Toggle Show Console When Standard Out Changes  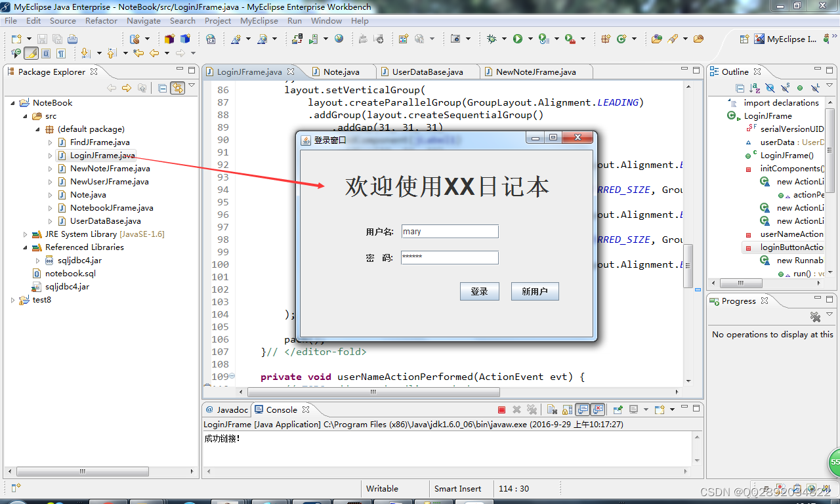(581, 409)
